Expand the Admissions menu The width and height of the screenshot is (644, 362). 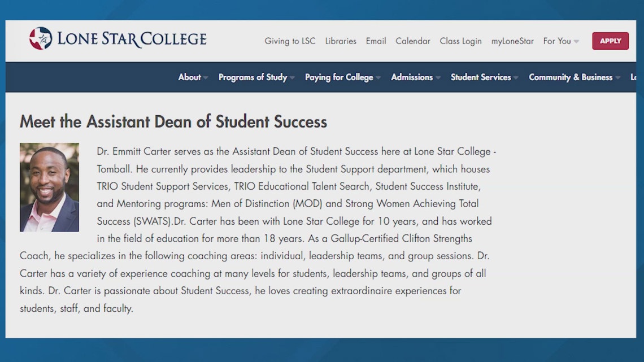click(412, 77)
